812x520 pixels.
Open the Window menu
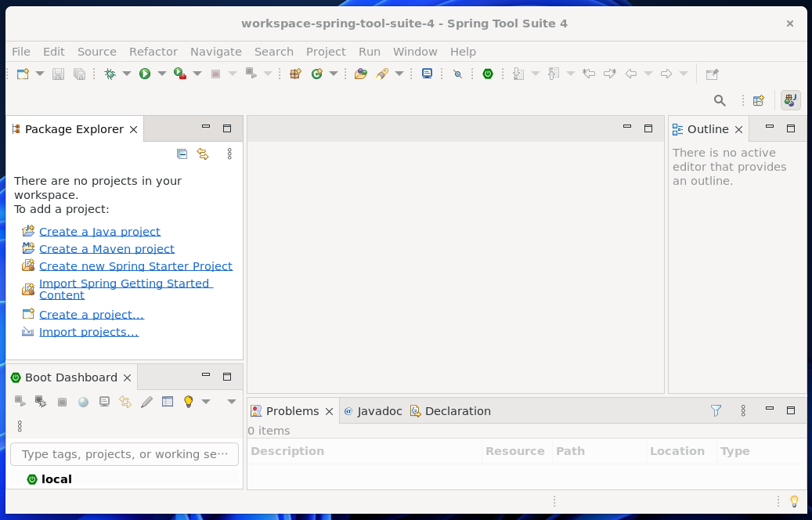415,52
